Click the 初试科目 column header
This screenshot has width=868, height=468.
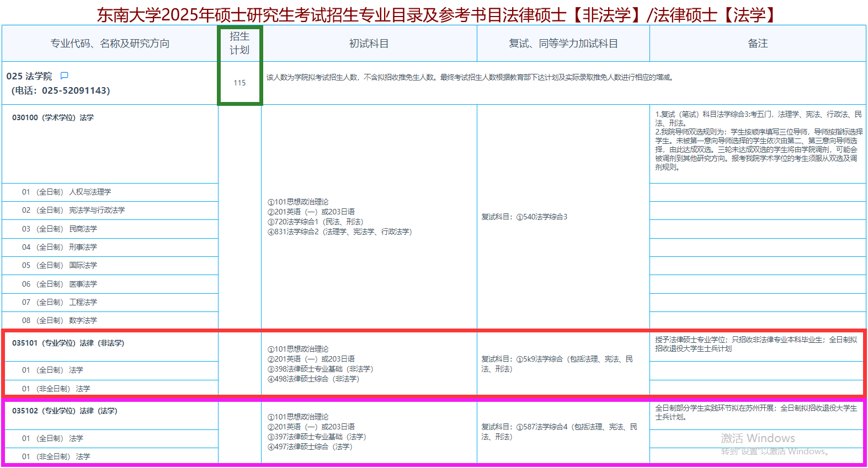tap(369, 44)
